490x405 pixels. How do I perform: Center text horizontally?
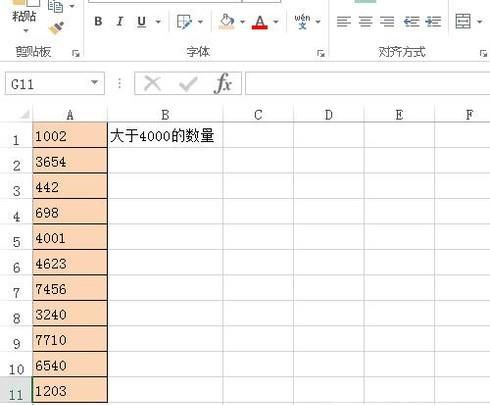click(x=365, y=22)
